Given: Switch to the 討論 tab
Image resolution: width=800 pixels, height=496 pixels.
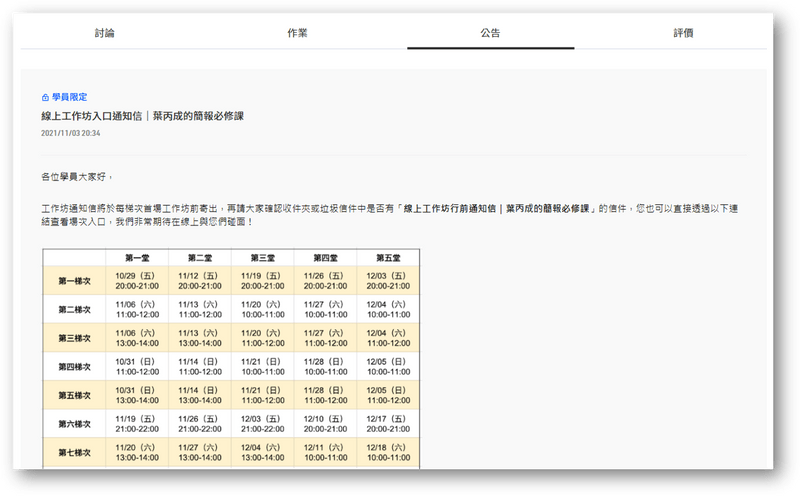Looking at the screenshot, I should coord(103,33).
